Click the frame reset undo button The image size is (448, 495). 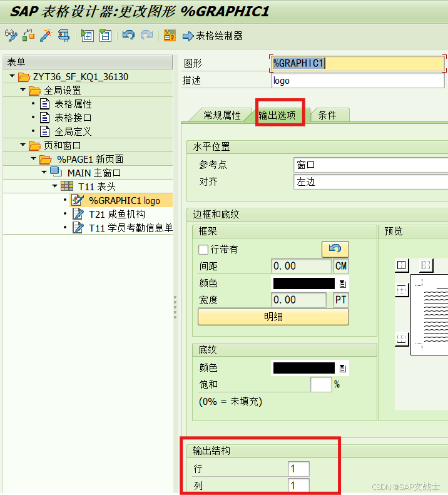point(335,249)
